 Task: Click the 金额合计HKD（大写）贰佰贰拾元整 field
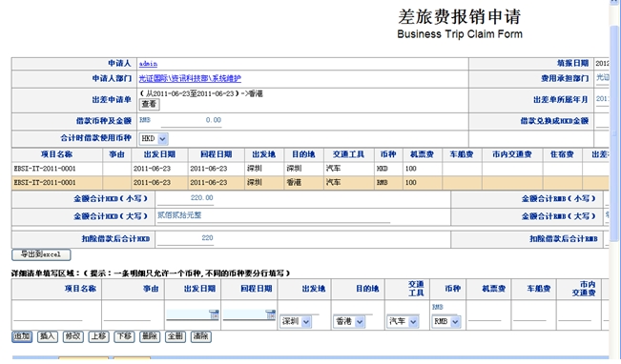pos(274,216)
